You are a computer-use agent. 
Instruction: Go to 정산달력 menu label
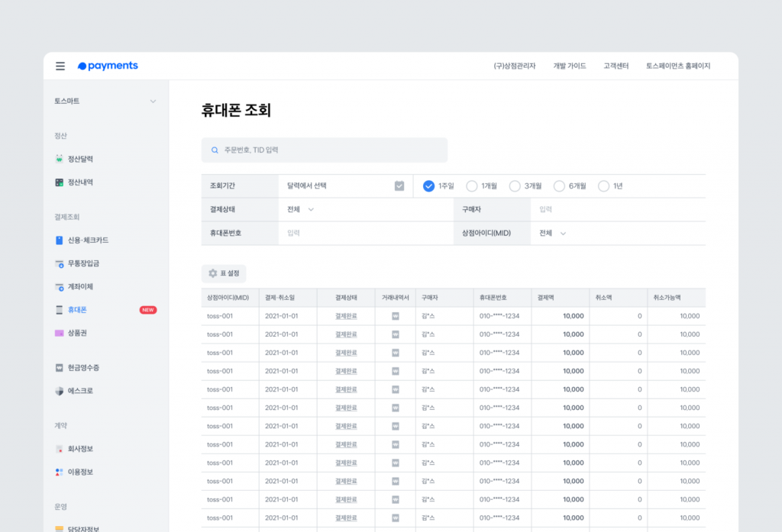tap(80, 159)
